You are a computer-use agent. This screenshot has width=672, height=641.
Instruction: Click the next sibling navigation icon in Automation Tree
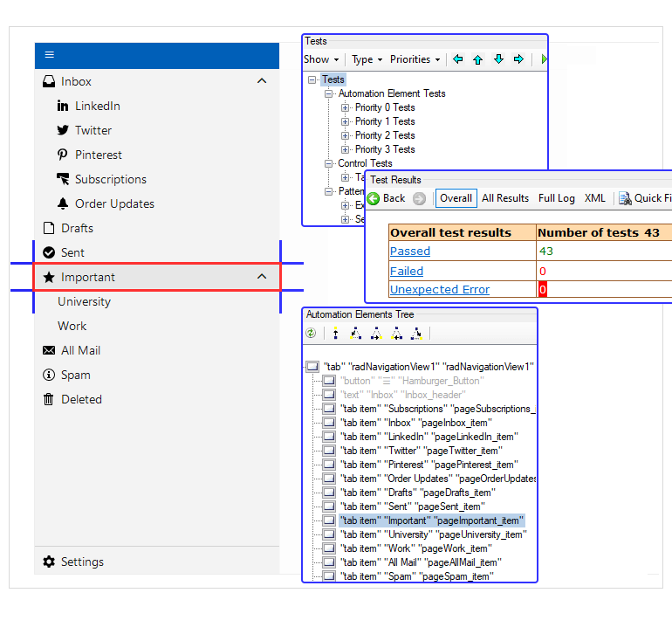pos(376,333)
